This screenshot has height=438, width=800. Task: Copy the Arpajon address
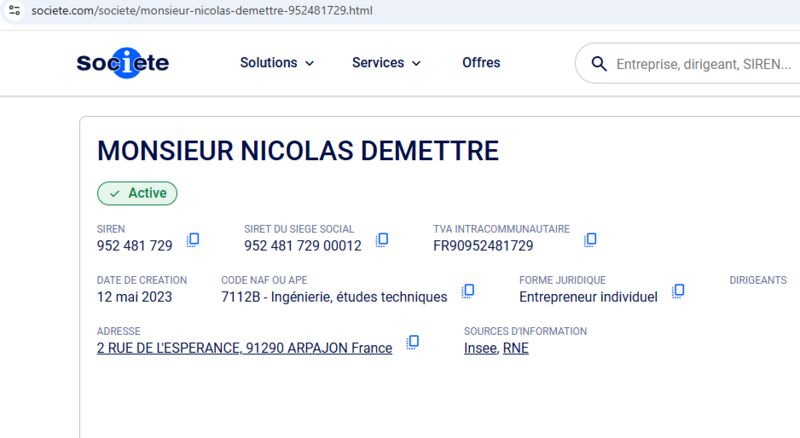click(413, 342)
